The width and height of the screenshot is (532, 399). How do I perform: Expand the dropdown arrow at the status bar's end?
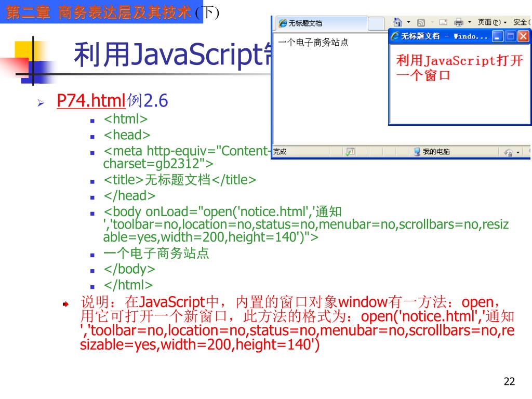click(518, 152)
